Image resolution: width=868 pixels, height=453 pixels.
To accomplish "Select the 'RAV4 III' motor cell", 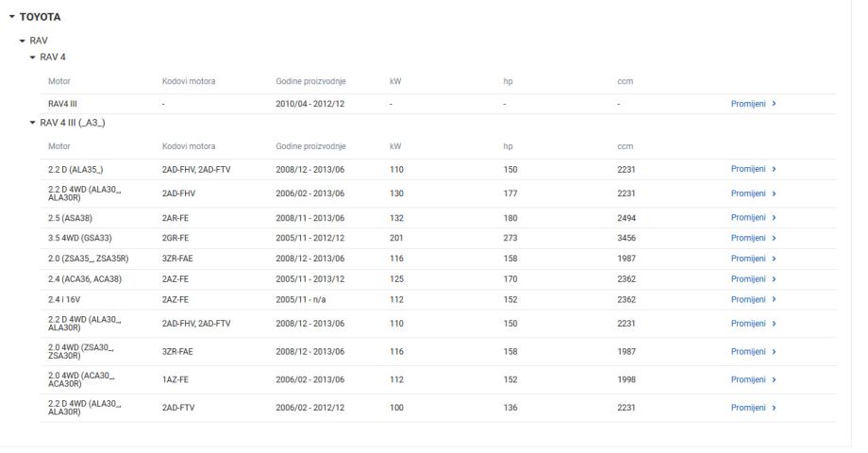I will point(62,104).
